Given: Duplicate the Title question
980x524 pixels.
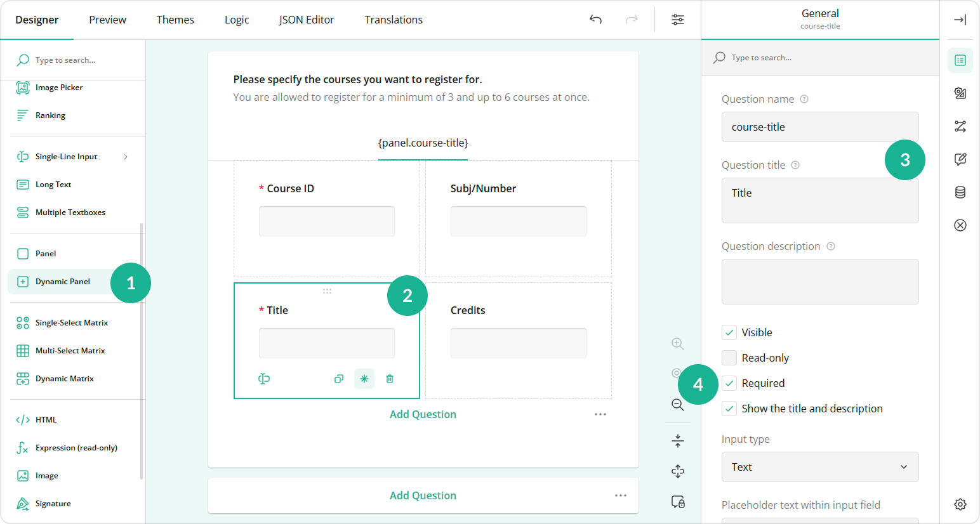Looking at the screenshot, I should click(x=338, y=378).
